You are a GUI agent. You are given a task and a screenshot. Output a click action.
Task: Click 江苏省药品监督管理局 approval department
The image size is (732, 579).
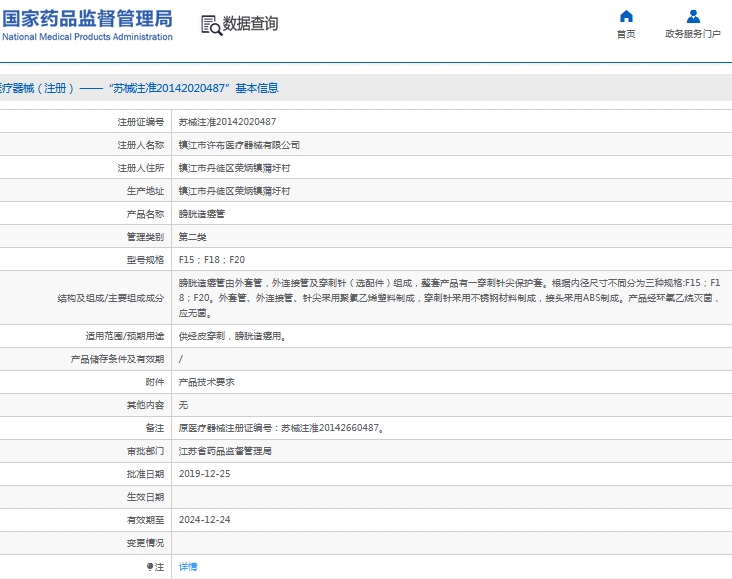point(225,451)
